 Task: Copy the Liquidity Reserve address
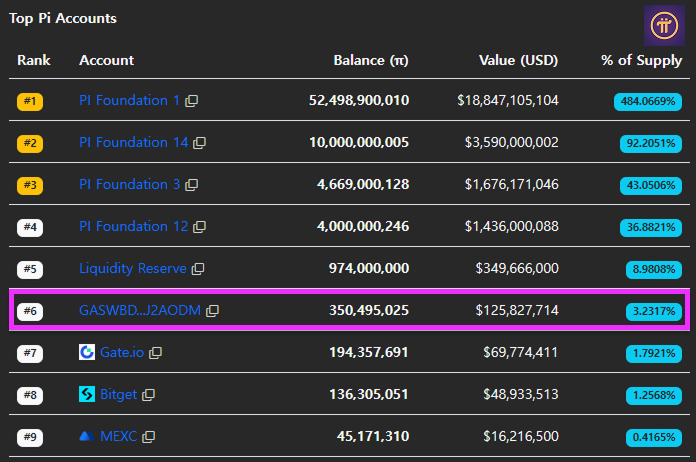[198, 269]
